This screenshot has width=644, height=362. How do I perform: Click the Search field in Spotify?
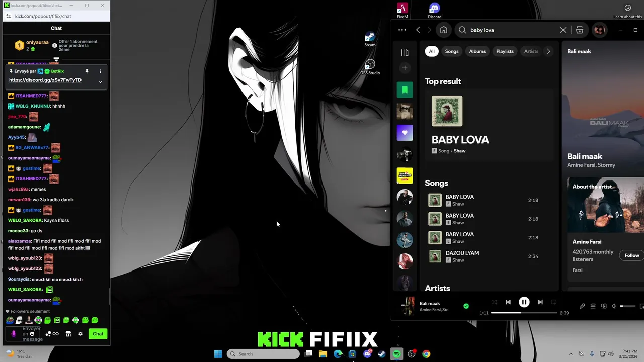tap(512, 30)
